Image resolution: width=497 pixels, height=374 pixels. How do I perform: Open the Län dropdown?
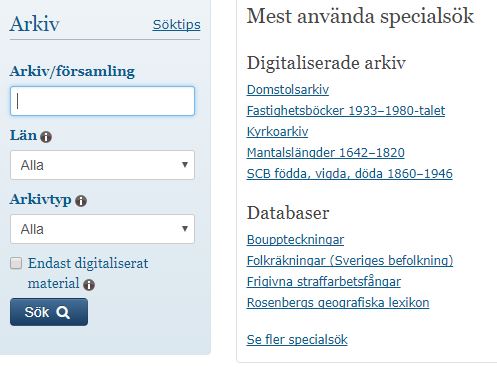(x=102, y=165)
